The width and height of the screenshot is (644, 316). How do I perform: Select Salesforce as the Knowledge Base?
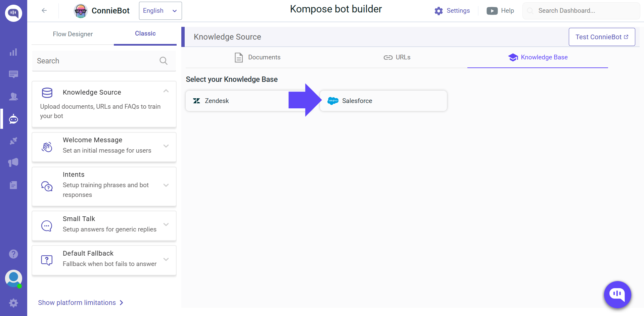(383, 101)
